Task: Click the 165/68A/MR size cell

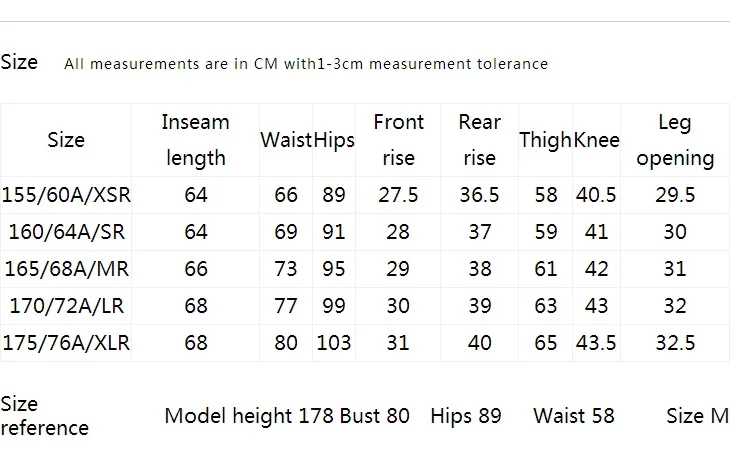Action: 66,269
